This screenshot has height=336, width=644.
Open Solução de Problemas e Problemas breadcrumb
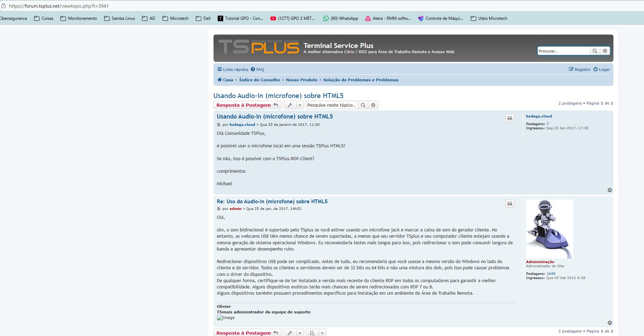pos(361,80)
